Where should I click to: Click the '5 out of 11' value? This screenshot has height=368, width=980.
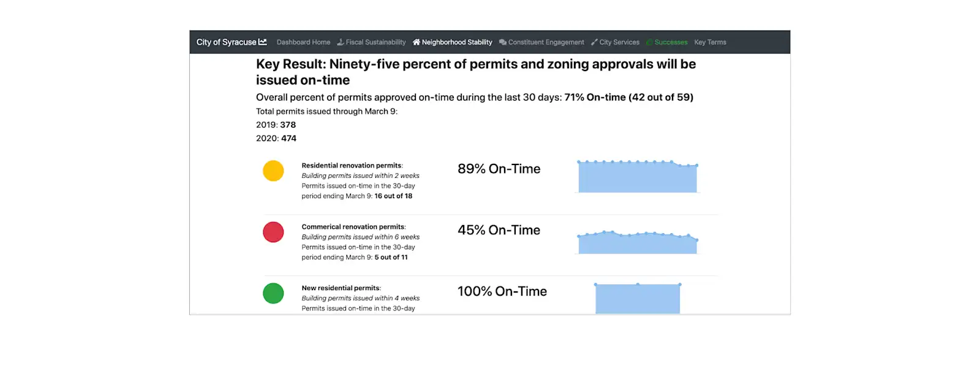coord(391,258)
